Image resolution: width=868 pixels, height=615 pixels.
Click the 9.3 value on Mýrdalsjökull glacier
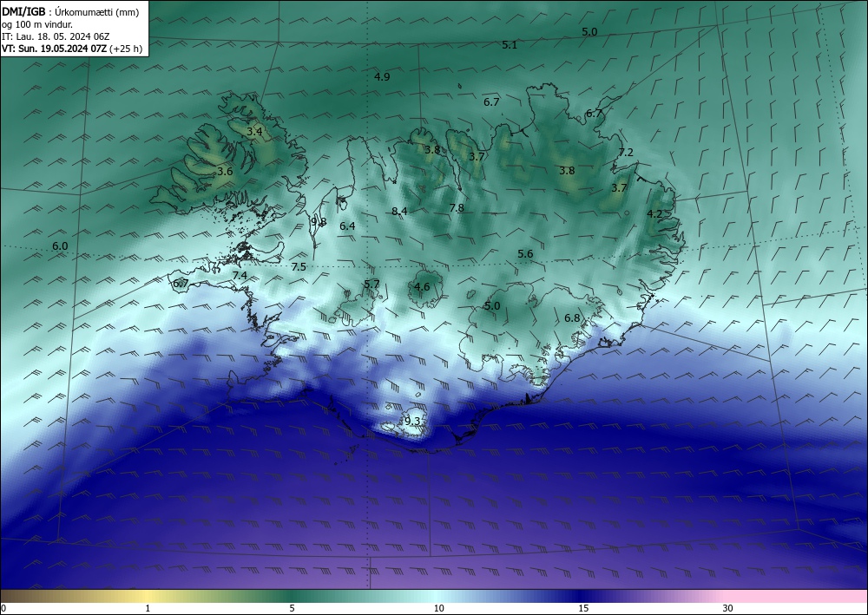(x=412, y=422)
